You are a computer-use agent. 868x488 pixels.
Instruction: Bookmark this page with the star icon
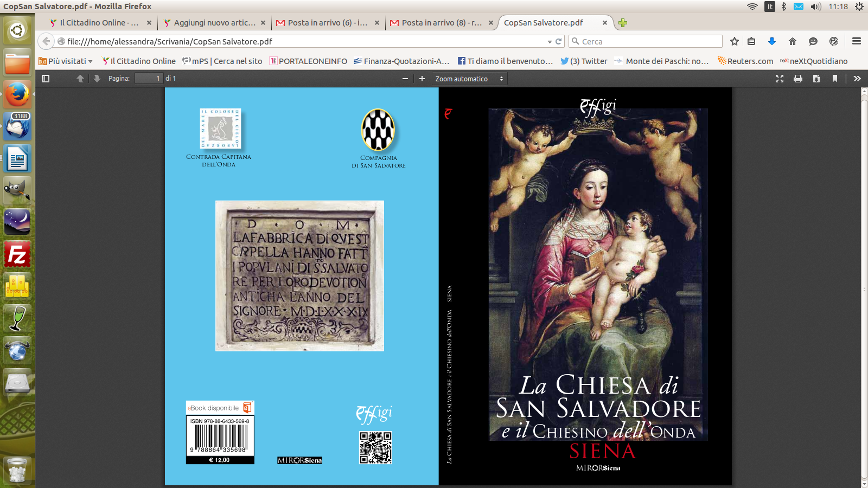point(735,41)
